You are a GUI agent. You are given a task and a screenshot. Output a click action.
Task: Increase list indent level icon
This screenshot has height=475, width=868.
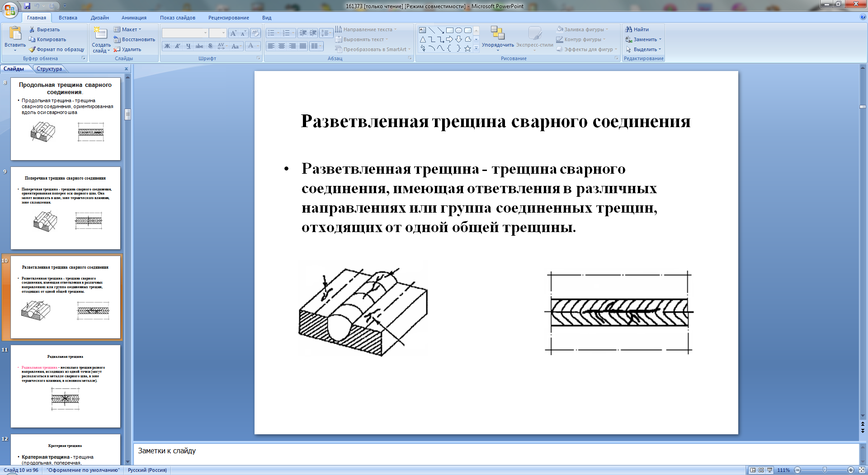point(313,33)
